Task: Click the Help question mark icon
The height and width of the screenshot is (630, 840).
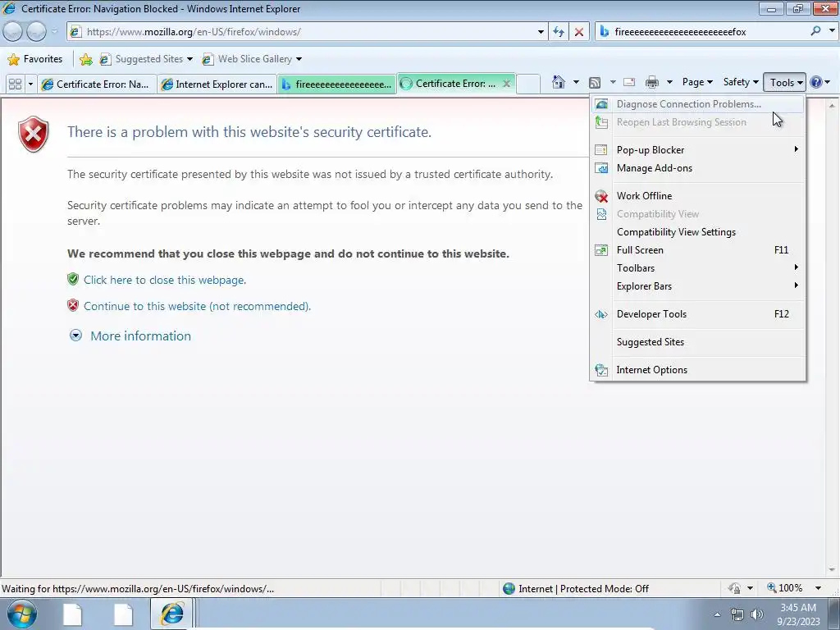Action: pos(816,82)
